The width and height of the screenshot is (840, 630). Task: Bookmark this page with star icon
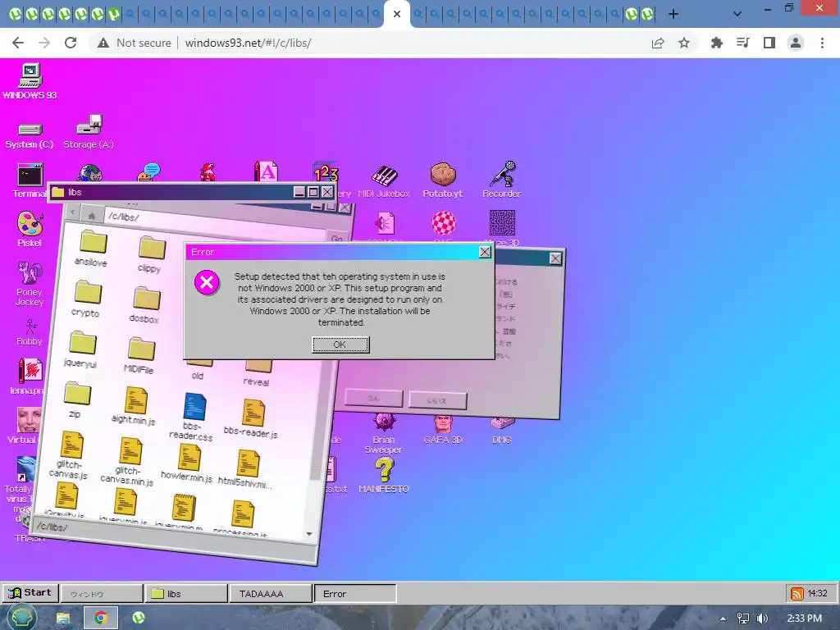coord(683,43)
